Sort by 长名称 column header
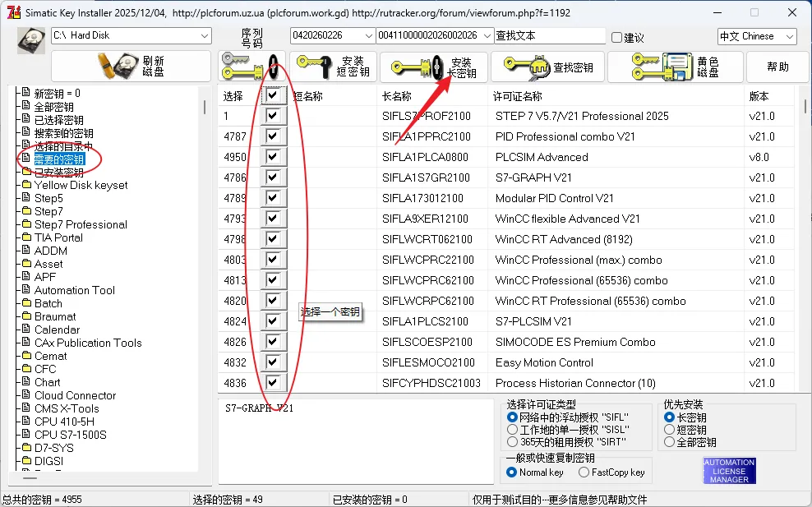812x507 pixels. point(397,96)
